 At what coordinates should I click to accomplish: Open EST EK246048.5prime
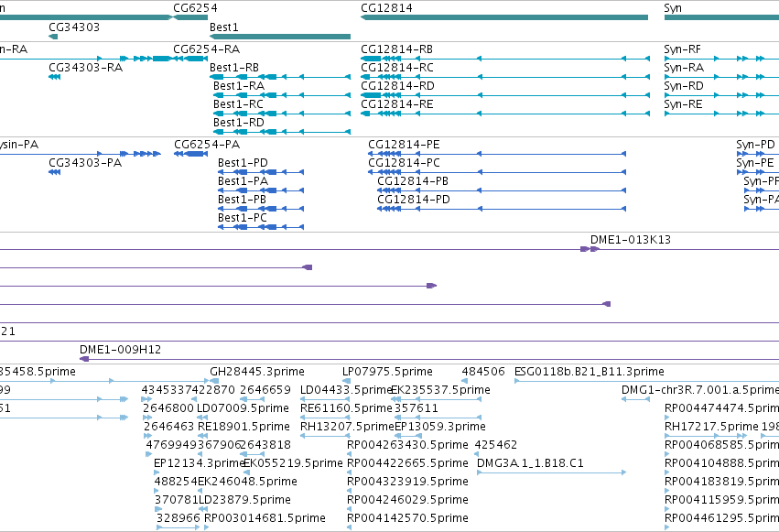coord(247,482)
